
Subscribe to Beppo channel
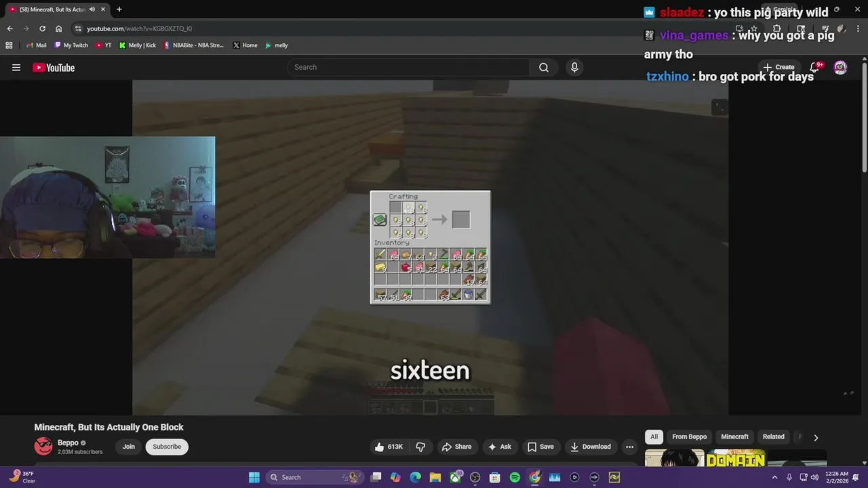tap(167, 447)
